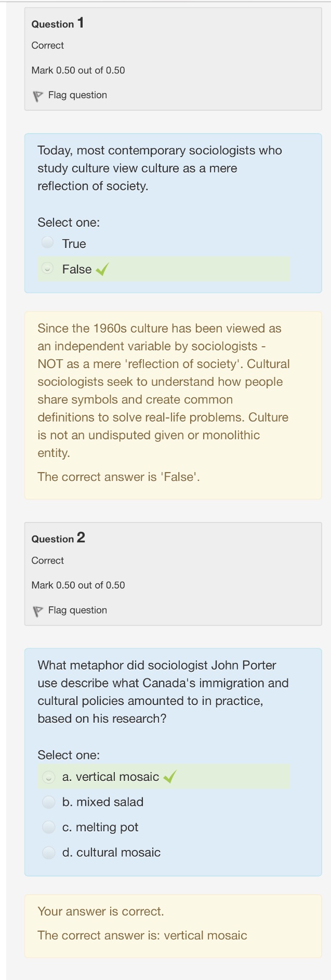Click the green checkmark beside vertical mosaic
Image resolution: width=331 pixels, height=980 pixels.
pyautogui.click(x=169, y=777)
